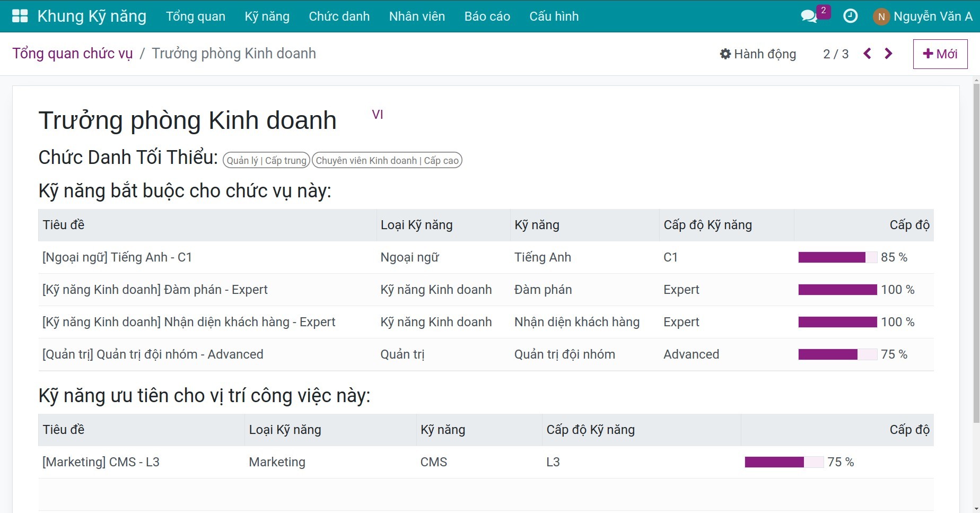The width and height of the screenshot is (980, 513).
Task: Open the Kỹ năng menu
Action: click(x=267, y=16)
